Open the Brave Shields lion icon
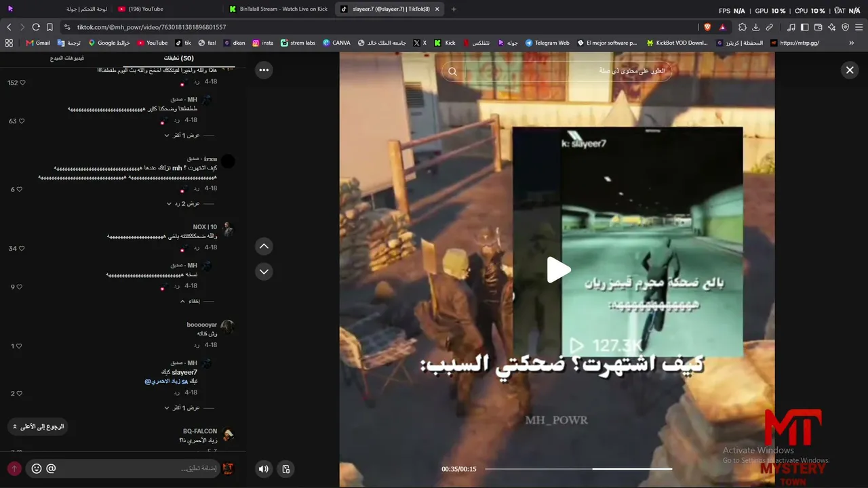 [707, 27]
